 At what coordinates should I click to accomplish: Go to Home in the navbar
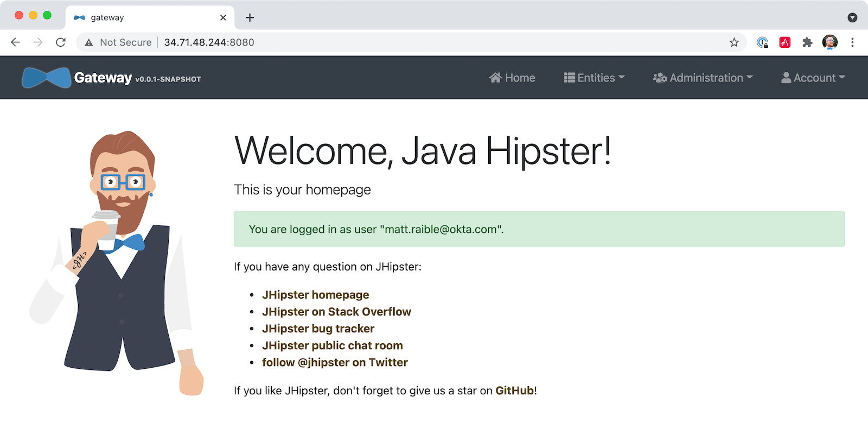pyautogui.click(x=512, y=78)
